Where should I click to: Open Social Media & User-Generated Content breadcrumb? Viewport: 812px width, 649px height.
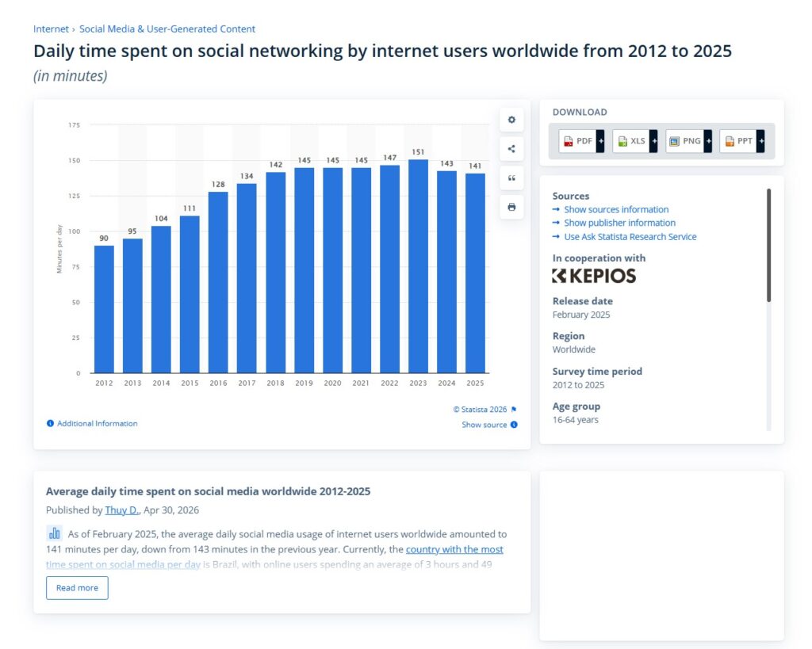167,29
